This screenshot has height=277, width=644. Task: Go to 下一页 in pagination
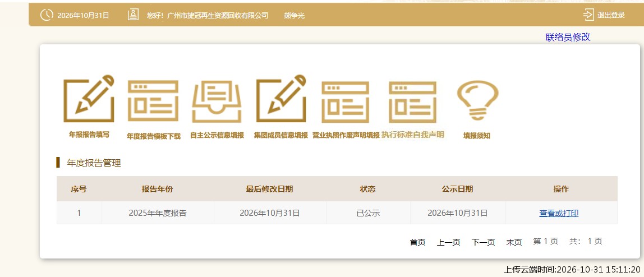click(484, 242)
